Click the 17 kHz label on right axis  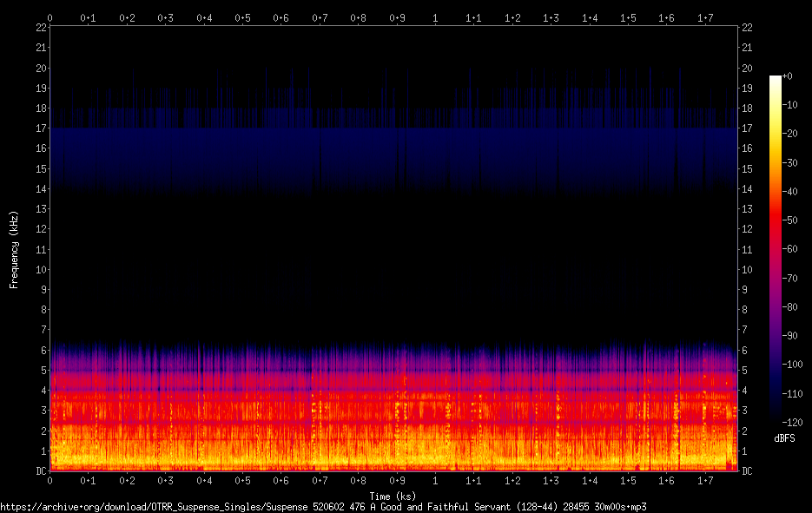tap(747, 128)
